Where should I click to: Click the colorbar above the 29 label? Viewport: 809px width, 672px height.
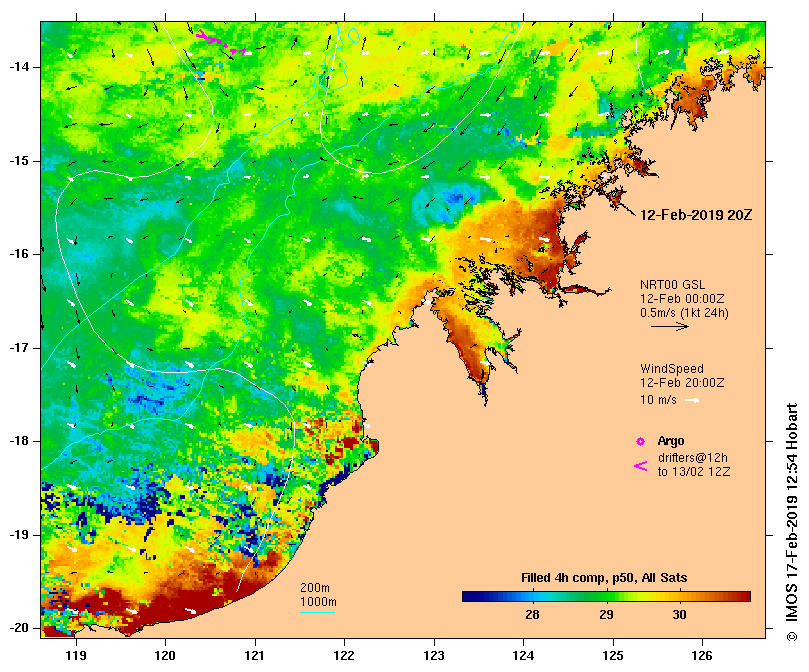click(606, 597)
